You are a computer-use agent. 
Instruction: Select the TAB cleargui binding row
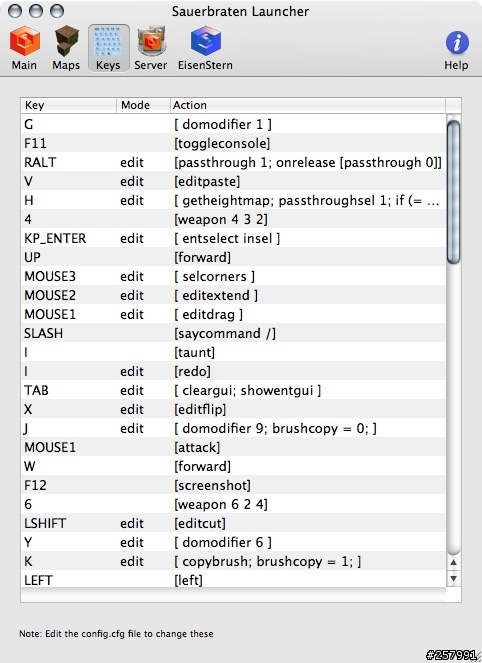233,390
